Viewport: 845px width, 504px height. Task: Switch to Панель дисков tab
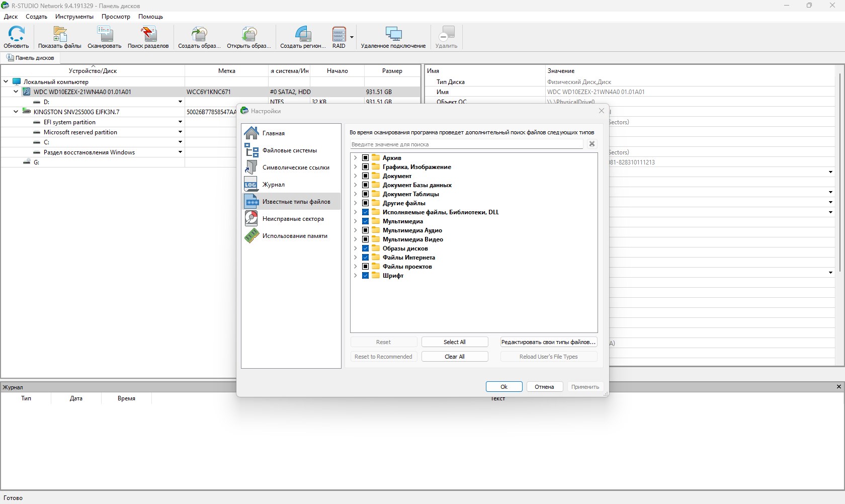pos(30,58)
